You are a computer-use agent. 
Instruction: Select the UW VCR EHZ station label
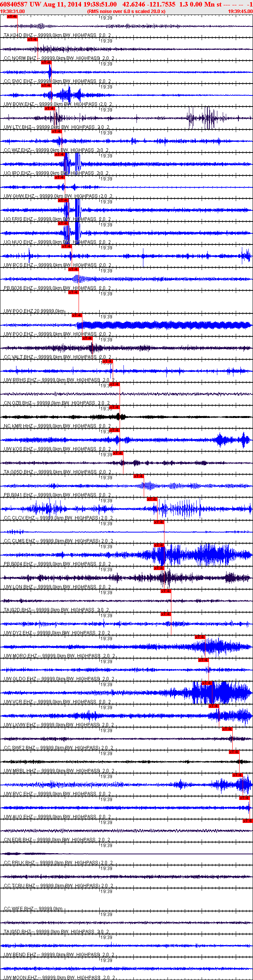(x=58, y=702)
